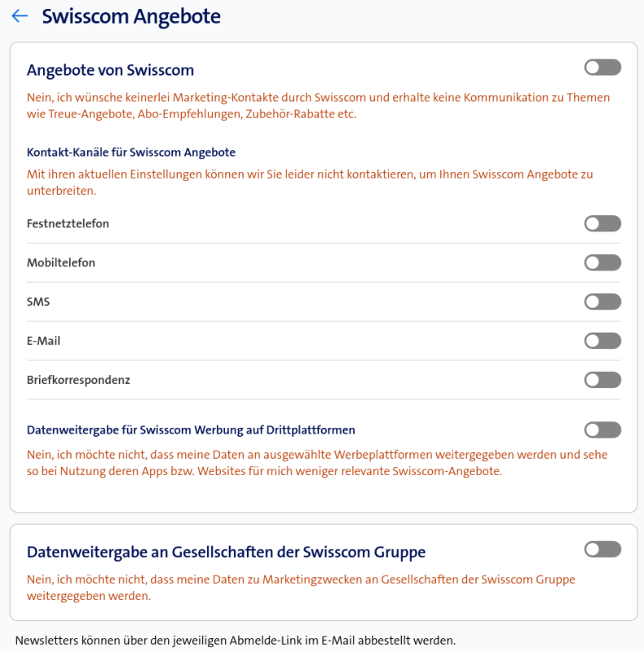
Task: Enable the Angebote von Swisscom toggle
Action: (x=602, y=68)
